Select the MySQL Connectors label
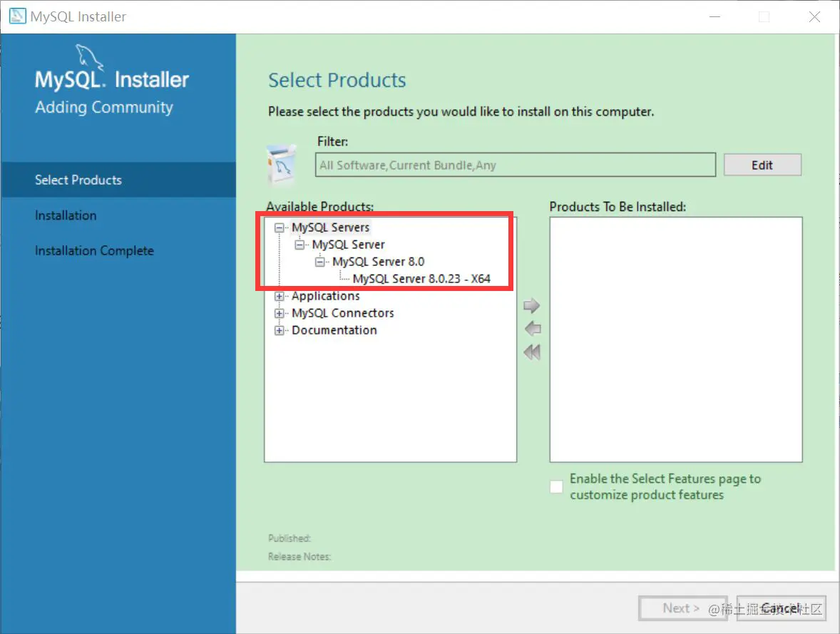This screenshot has width=840, height=634. pos(343,313)
